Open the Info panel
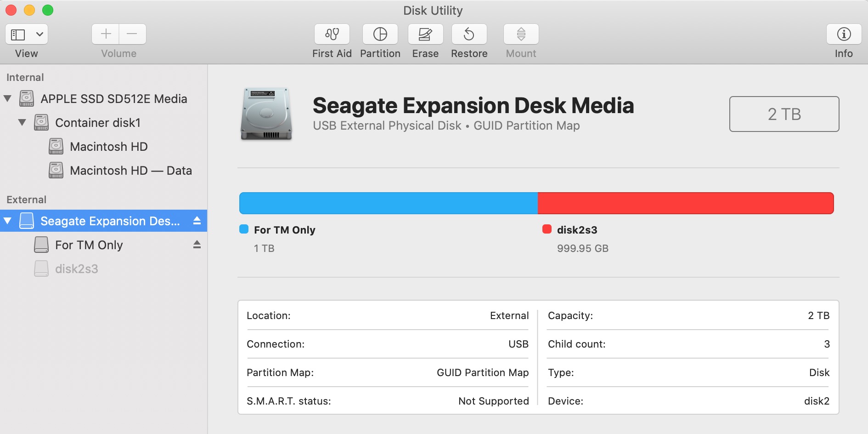The image size is (868, 434). pyautogui.click(x=844, y=34)
